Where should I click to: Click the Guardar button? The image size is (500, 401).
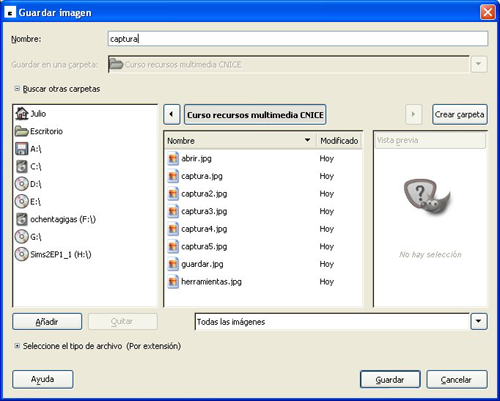[x=390, y=379]
